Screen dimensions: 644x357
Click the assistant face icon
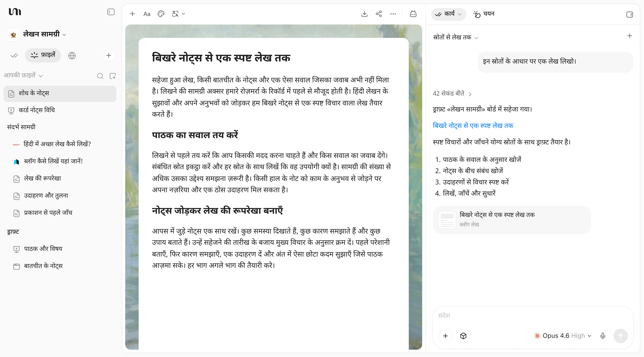[x=413, y=14]
